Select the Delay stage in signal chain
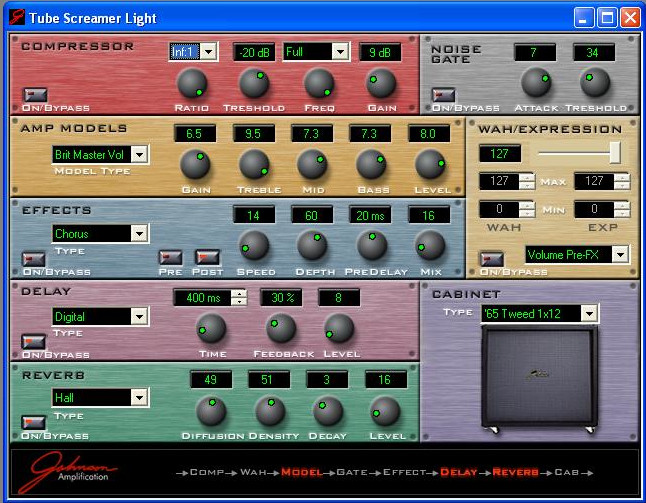Viewport: 646px width, 503px height. pos(459,472)
